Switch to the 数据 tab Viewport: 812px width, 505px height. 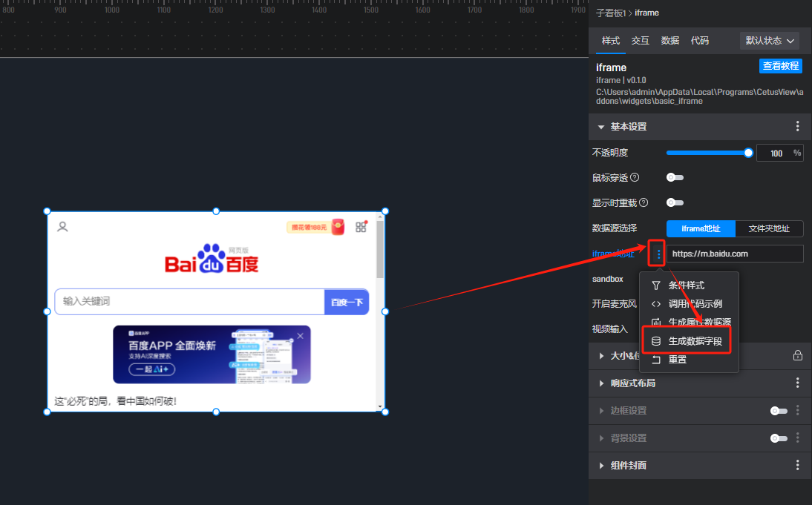click(x=670, y=40)
